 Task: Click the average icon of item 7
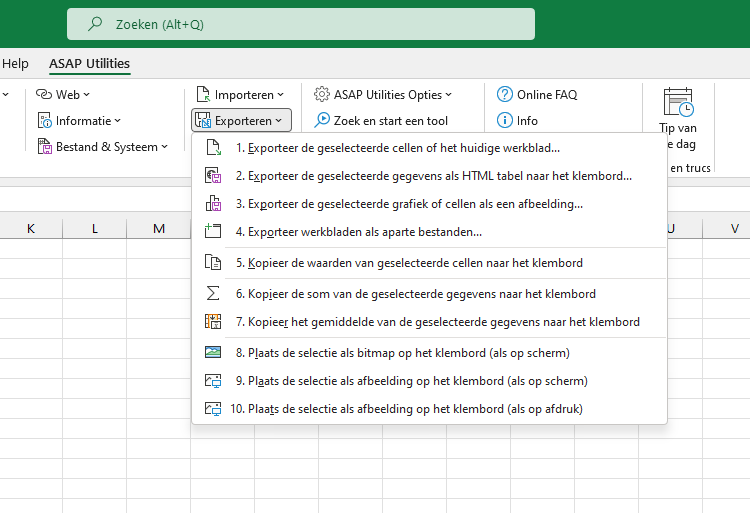pos(213,321)
